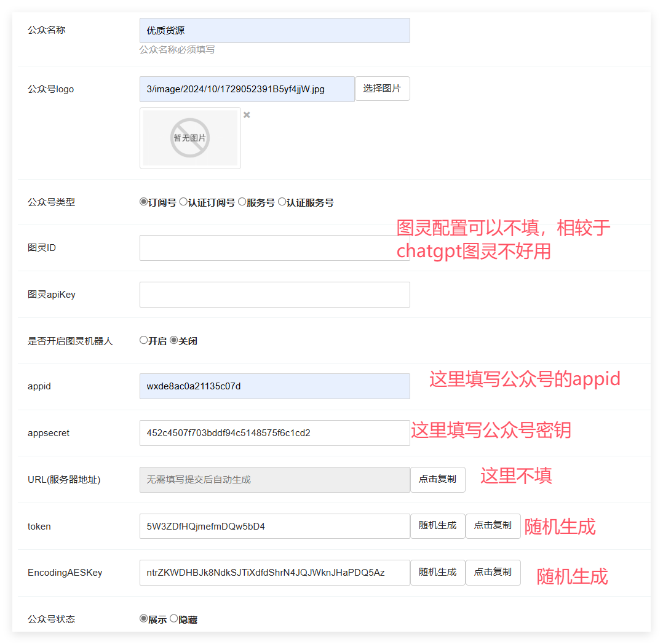663x644 pixels.
Task: Select the 认证订阅号 account type
Action: [183, 202]
